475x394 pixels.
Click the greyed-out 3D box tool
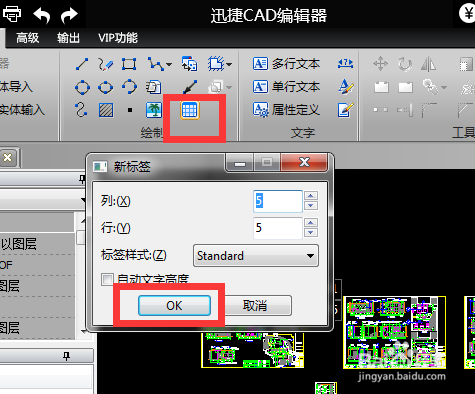[x=215, y=87]
